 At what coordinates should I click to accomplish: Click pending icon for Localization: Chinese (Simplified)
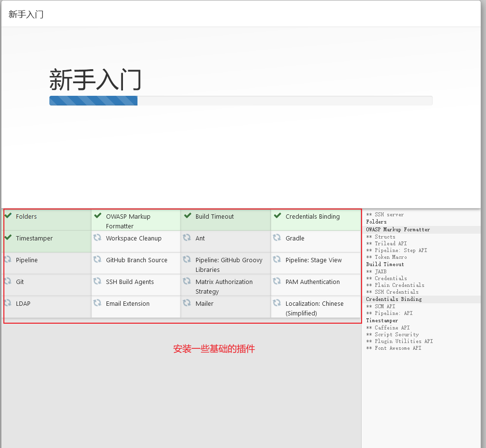[277, 303]
